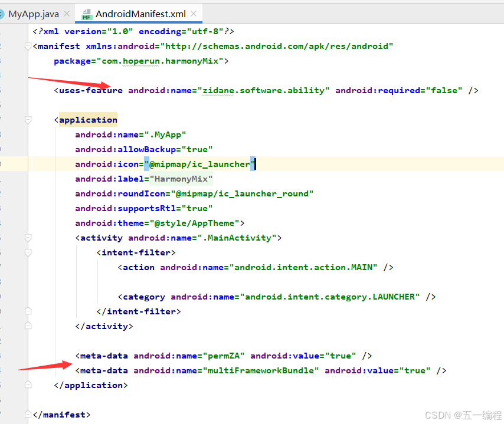The height and width of the screenshot is (424, 504).
Task: Click the closing </manifest> tag
Action: [61, 415]
